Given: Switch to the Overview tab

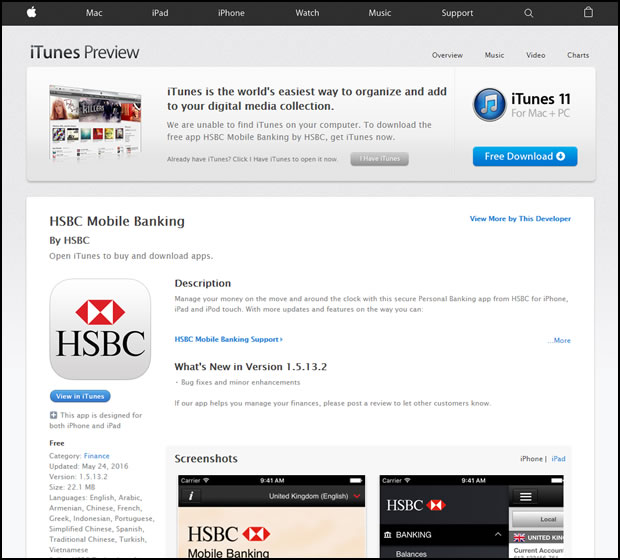Looking at the screenshot, I should click(x=447, y=55).
